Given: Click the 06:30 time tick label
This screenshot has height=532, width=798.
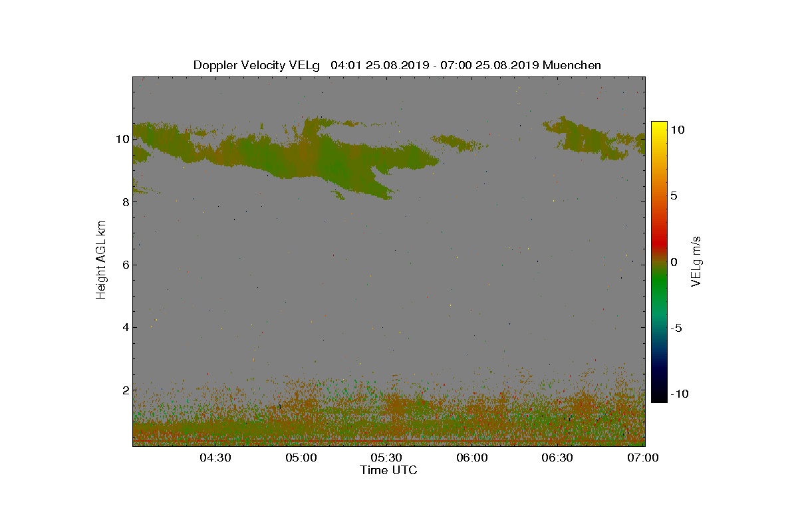Looking at the screenshot, I should (x=557, y=458).
